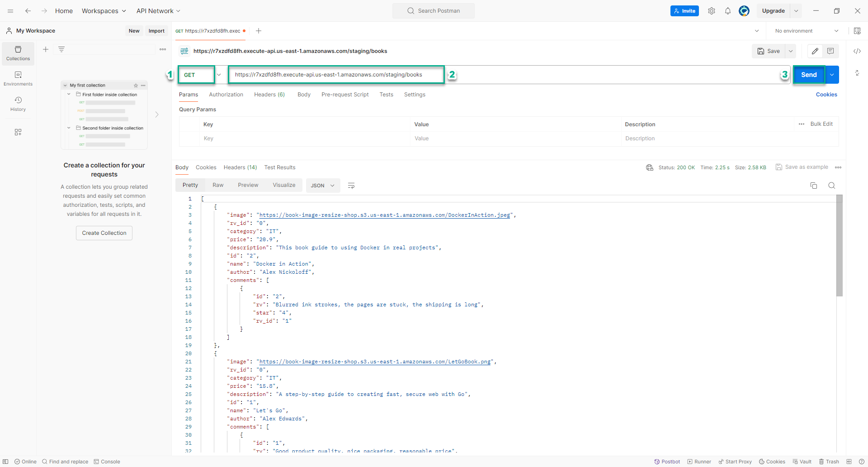Click the response body vertical scrollbar
This screenshot has height=467, width=868.
840,245
